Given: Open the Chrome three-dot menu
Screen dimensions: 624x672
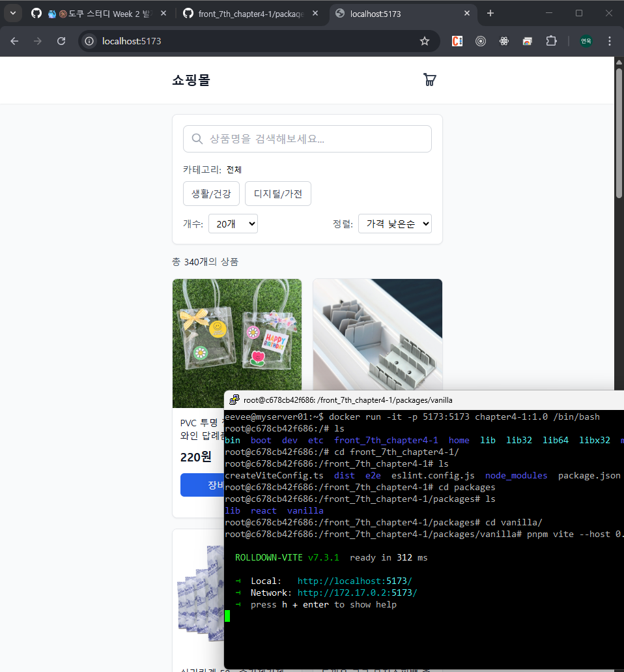Looking at the screenshot, I should (x=610, y=41).
